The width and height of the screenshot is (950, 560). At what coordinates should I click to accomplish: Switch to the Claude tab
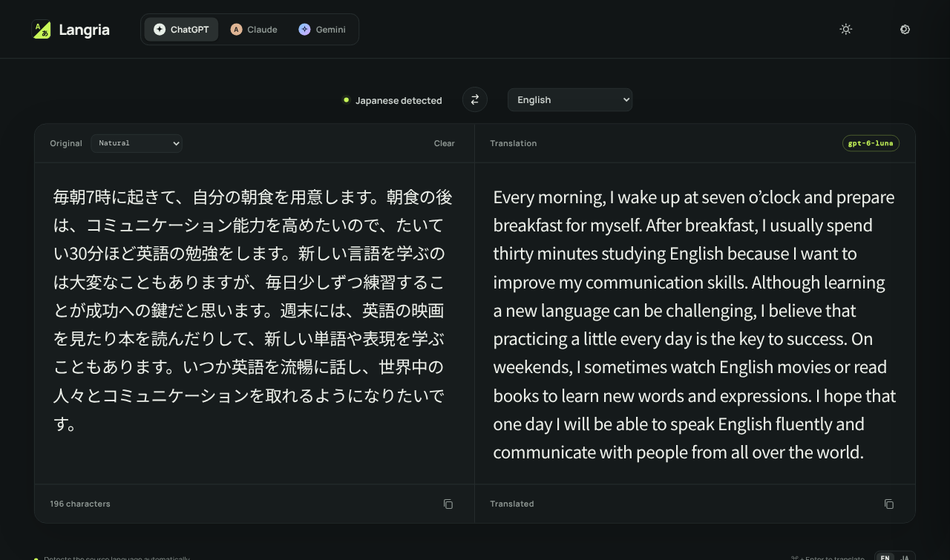[x=254, y=30]
